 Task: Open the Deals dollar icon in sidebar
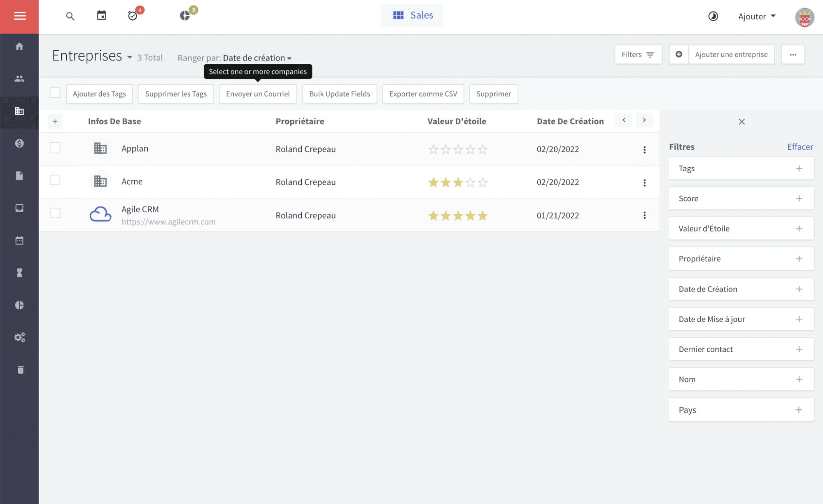point(19,143)
